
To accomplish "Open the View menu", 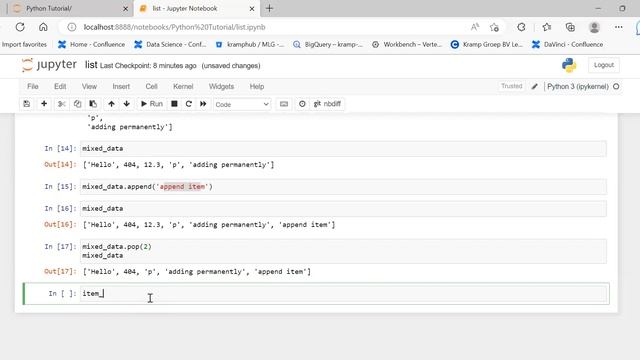I will 89,87.
